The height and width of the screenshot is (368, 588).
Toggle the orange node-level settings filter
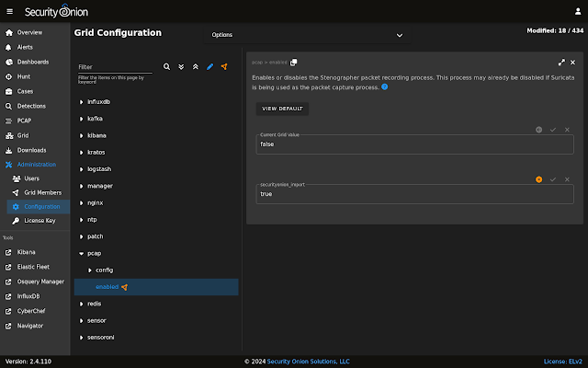pos(224,67)
